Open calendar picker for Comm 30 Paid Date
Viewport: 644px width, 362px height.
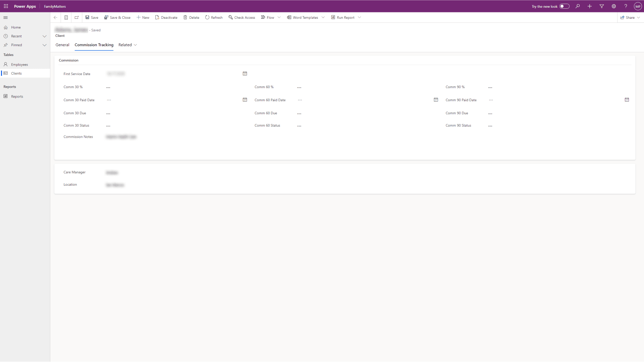pyautogui.click(x=245, y=100)
